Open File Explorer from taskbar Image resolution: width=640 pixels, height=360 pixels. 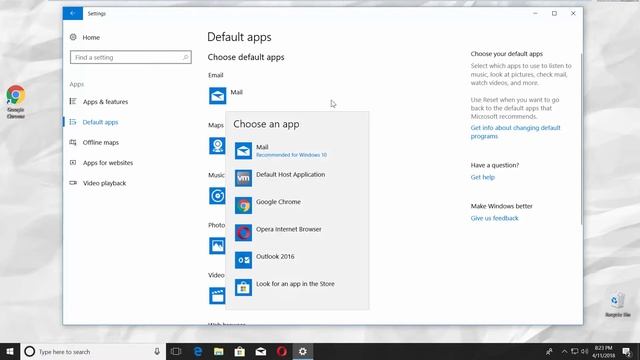[x=219, y=351]
